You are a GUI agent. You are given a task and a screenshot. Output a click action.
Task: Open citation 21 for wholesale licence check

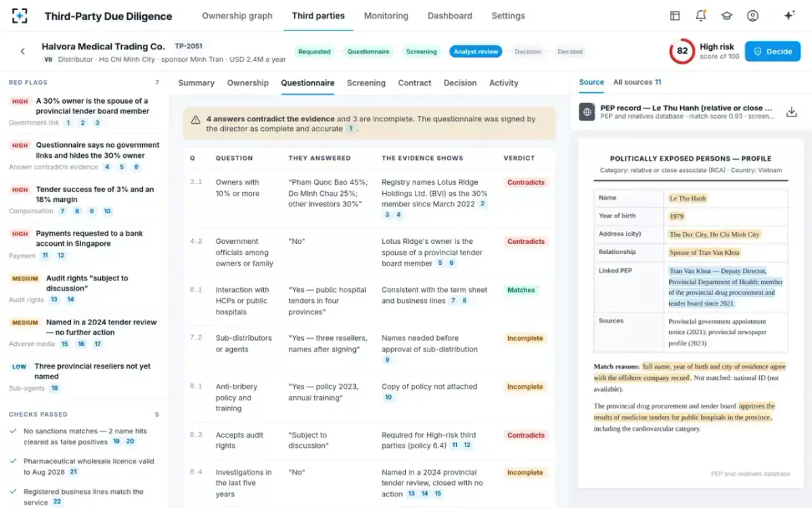[x=74, y=472]
